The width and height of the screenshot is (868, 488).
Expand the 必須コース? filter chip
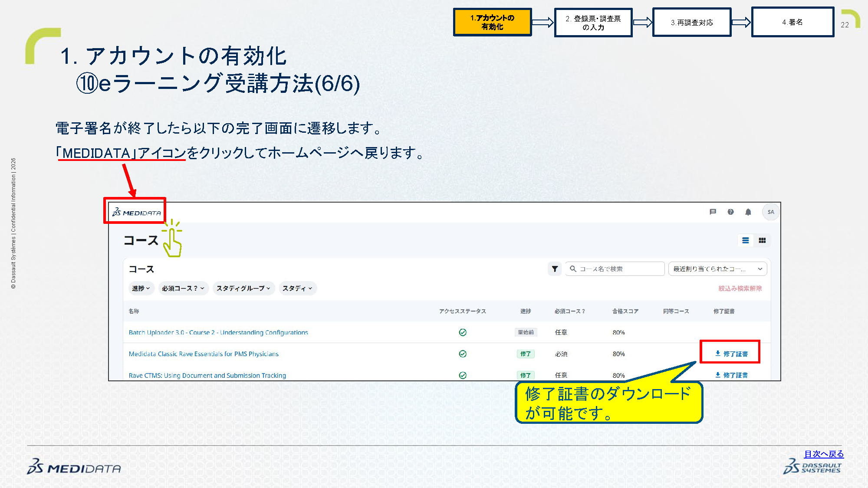pyautogui.click(x=183, y=288)
